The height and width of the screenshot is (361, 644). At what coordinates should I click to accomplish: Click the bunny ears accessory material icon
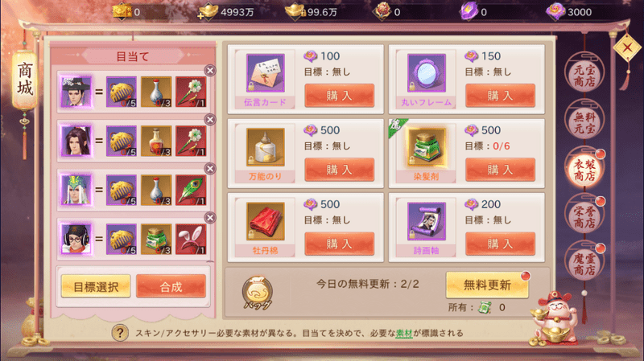[x=191, y=239]
